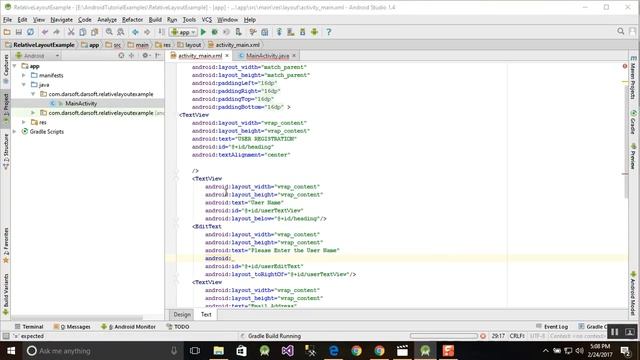Screen dimensions: 640x360
Task: Expand the Gradle Scripts node
Action: click(15, 131)
